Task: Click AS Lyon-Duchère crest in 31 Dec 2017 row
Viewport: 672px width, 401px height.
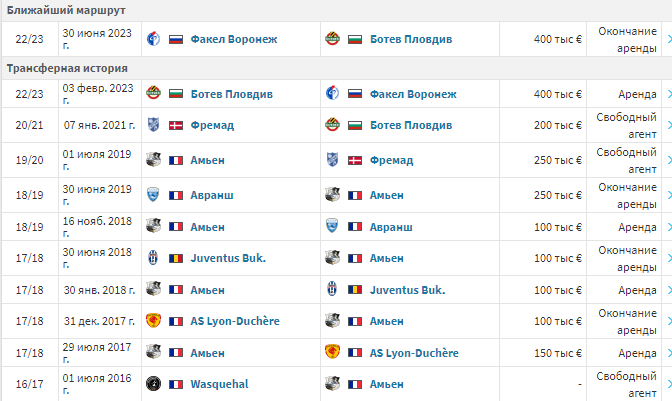Action: point(153,321)
